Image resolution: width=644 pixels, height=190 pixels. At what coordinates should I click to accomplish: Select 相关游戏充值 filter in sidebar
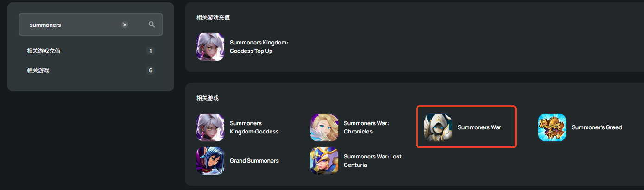[44, 51]
